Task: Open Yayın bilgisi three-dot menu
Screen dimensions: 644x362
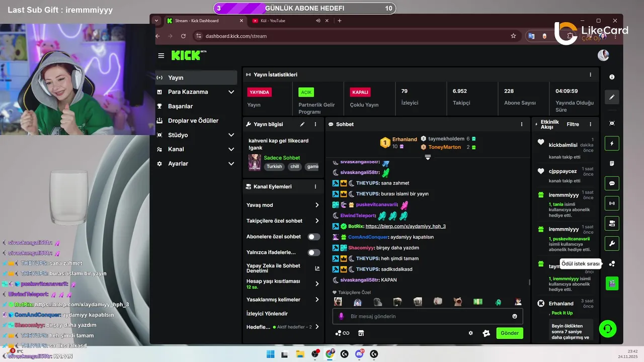Action: coord(315,124)
